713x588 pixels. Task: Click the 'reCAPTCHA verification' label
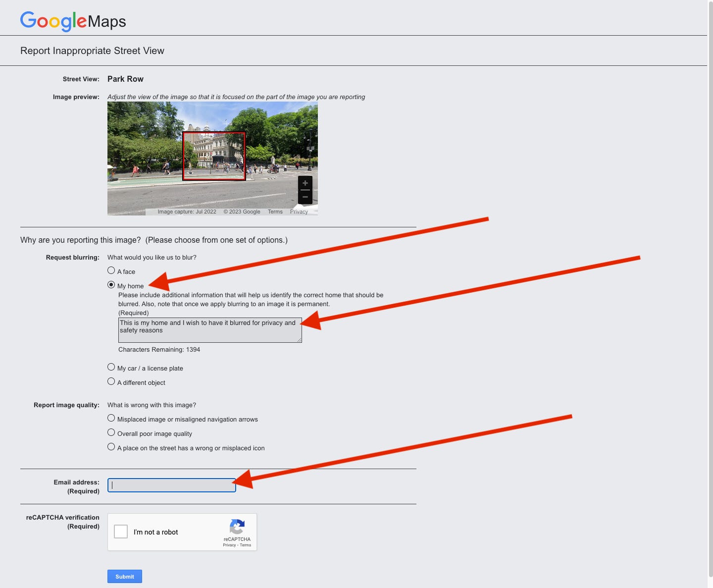pos(63,517)
